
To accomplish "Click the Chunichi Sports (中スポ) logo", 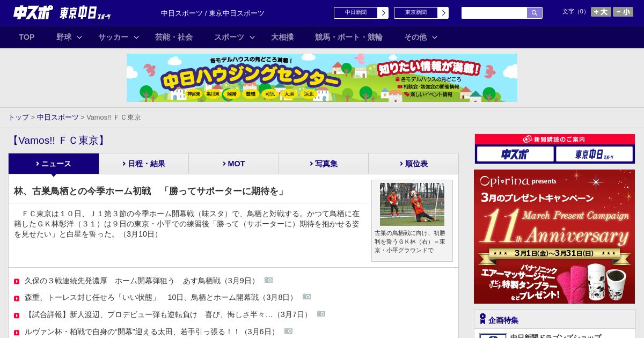I will pos(33,12).
